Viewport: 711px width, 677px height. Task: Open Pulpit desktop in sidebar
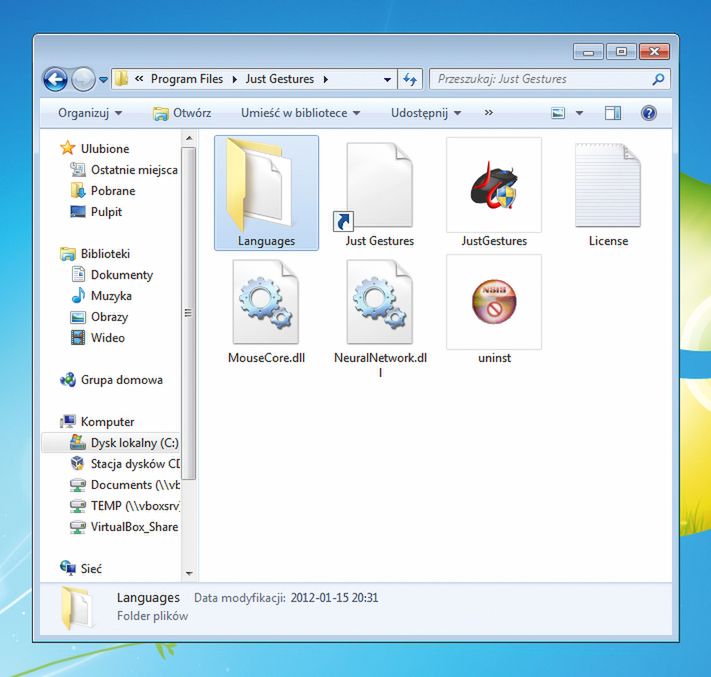pyautogui.click(x=96, y=212)
